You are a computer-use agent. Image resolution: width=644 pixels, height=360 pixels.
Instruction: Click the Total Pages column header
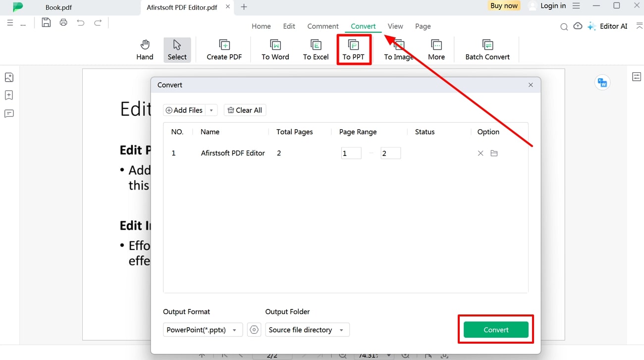click(295, 132)
